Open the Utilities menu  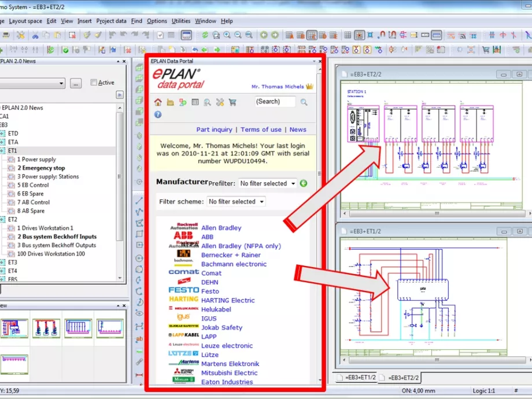[x=181, y=21]
